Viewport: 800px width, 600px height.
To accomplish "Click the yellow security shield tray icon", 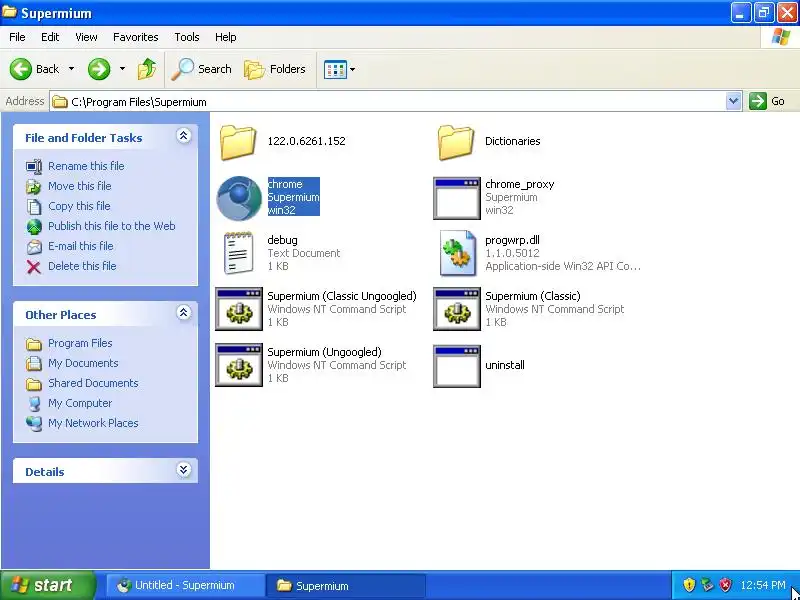I will (x=689, y=585).
